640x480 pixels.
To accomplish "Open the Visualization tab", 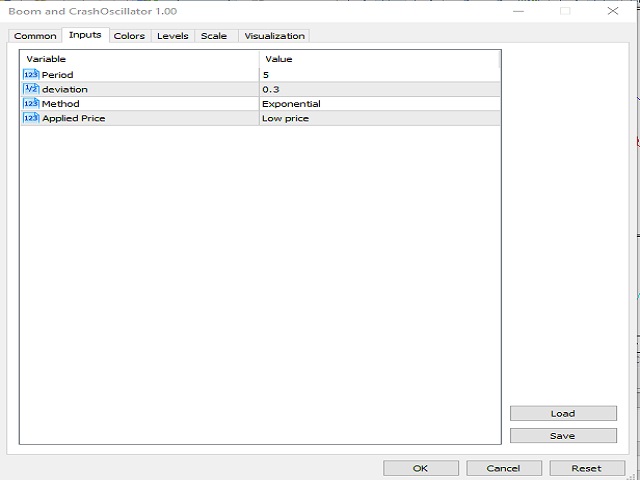I will point(274,36).
